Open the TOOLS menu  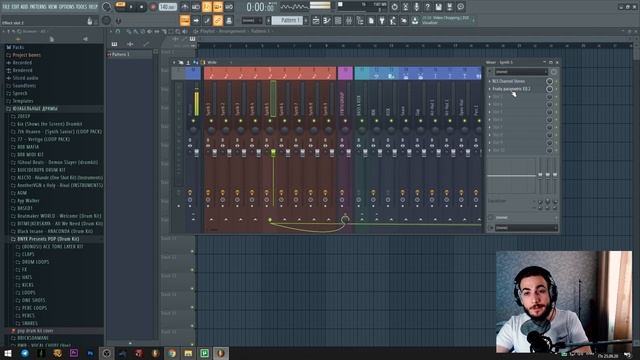[x=82, y=7]
